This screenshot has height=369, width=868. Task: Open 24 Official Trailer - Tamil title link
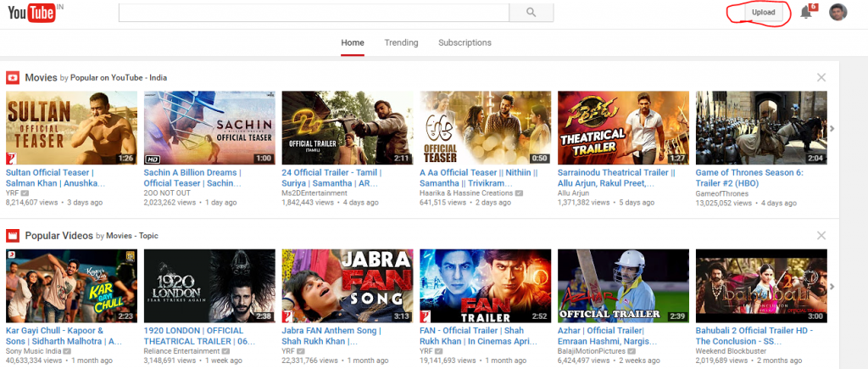tap(331, 178)
